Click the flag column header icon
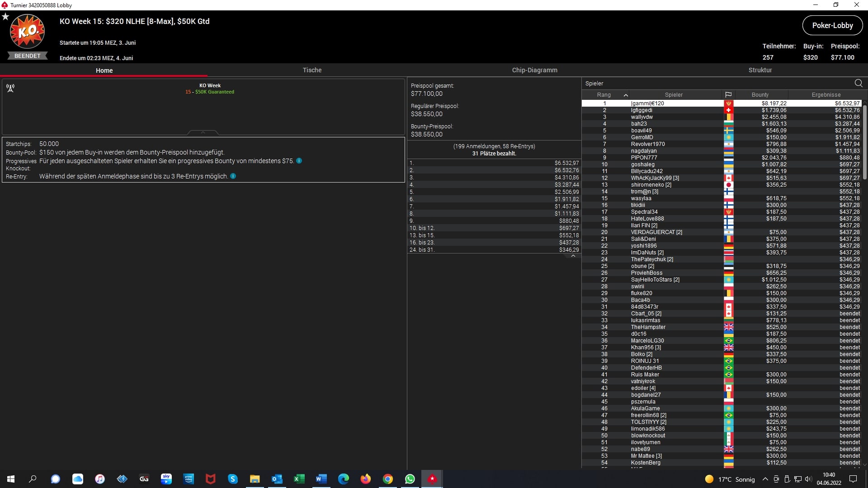This screenshot has width=868, height=488. click(728, 95)
